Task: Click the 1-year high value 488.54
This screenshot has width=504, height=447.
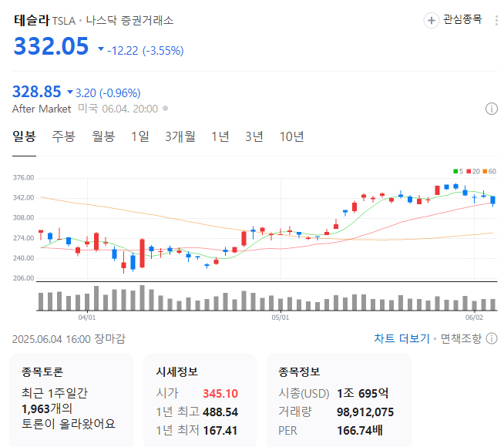Action: click(220, 412)
